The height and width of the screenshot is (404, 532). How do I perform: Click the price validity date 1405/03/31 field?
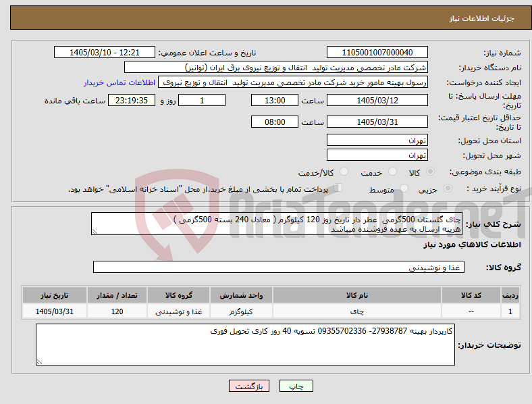tap(377, 122)
